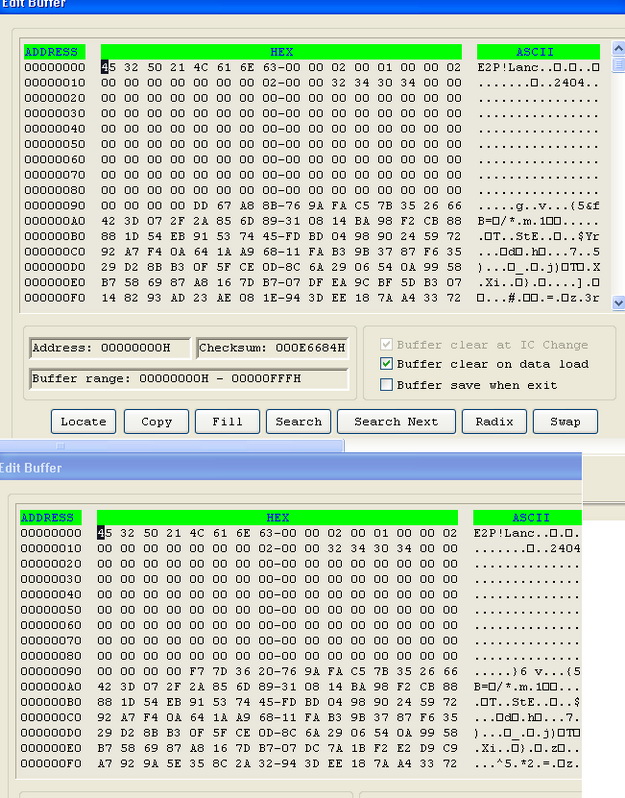Viewport: 625px width, 798px height.
Task: Click the Search button
Action: click(x=298, y=421)
